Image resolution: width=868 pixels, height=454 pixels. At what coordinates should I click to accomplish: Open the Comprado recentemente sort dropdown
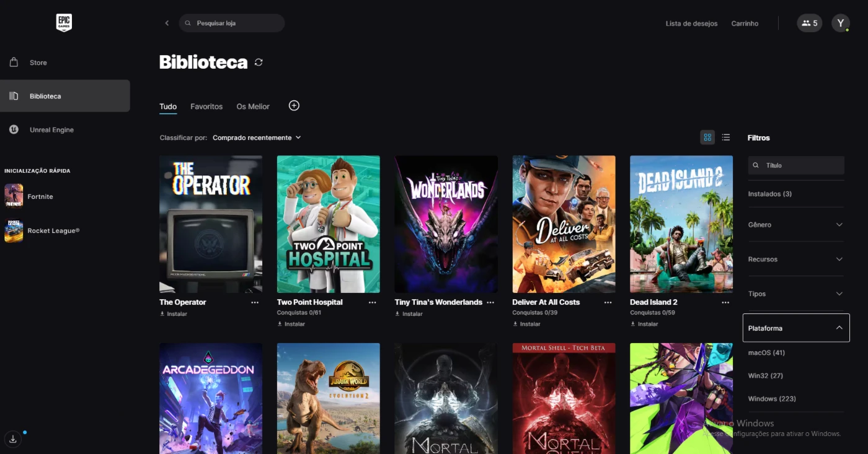(257, 138)
